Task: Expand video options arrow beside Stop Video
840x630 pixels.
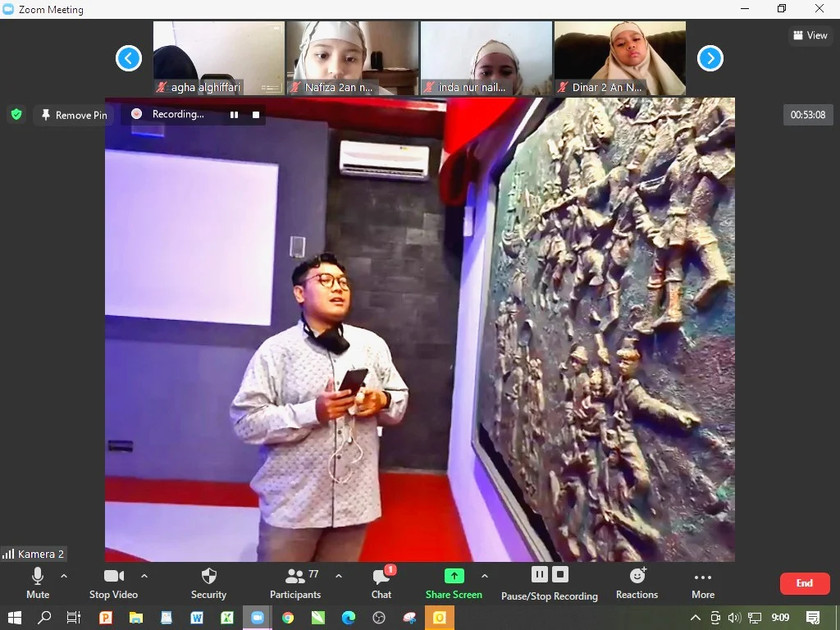Action: coord(144,576)
